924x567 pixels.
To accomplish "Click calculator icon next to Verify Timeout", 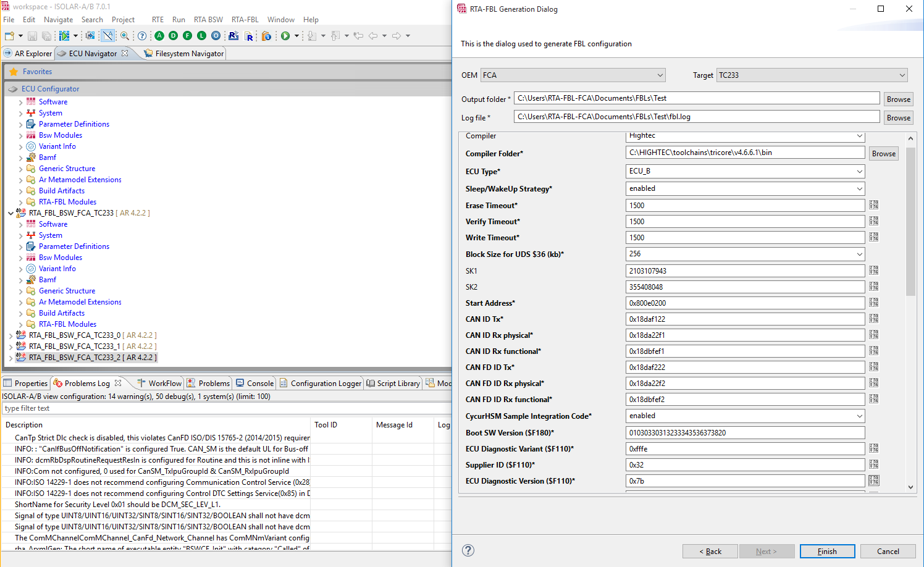I will click(873, 221).
